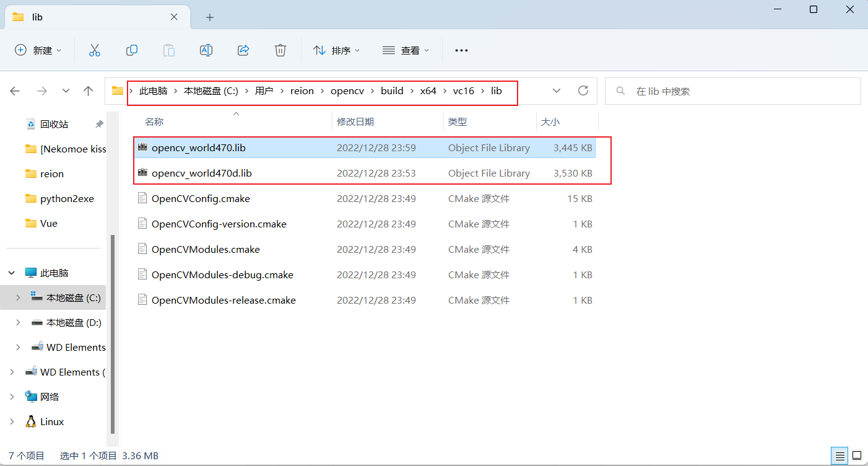This screenshot has width=868, height=466.
Task: Open the 查看 view dropdown
Action: pyautogui.click(x=406, y=50)
